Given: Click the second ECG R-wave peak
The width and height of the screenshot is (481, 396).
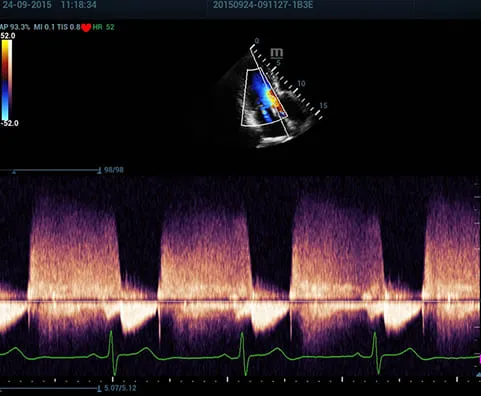Looking at the screenshot, I should pyautogui.click(x=242, y=334).
